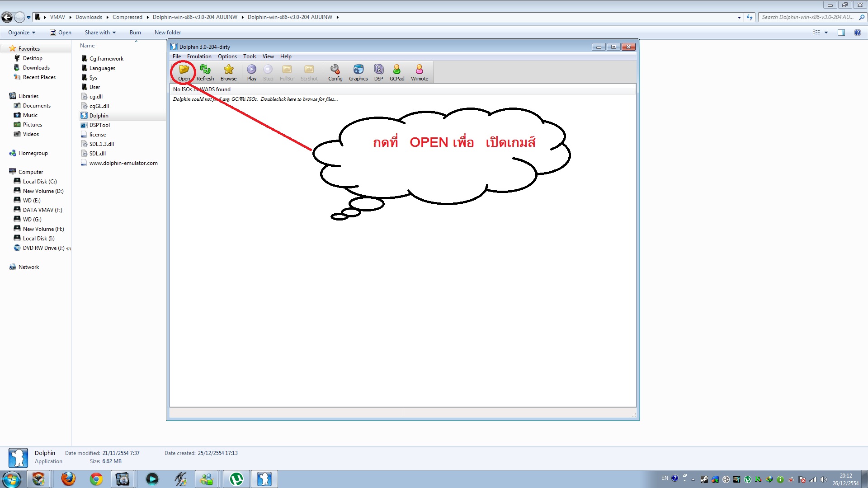Viewport: 868px width, 488px height.
Task: Click the volume icon in system tray
Action: coord(823,479)
